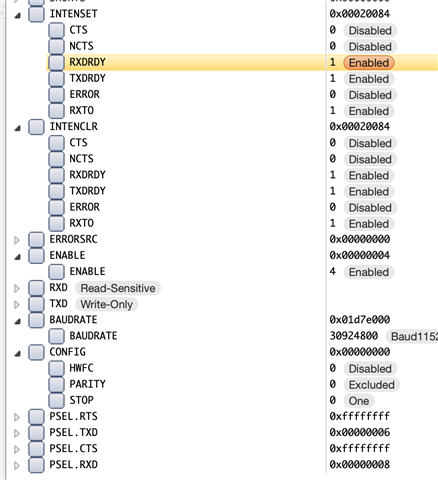Viewport: 438px width, 480px height.
Task: Select the ENABLE field row with value 4
Action: tap(219, 272)
